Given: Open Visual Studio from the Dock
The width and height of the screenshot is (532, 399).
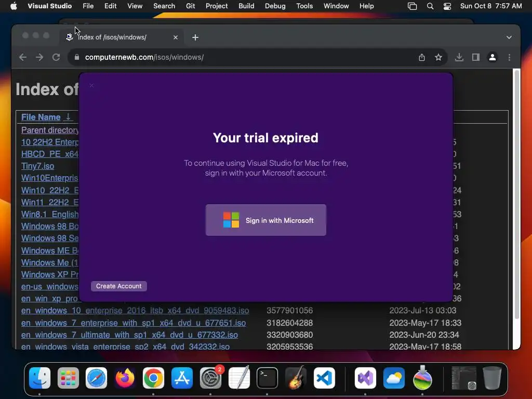Looking at the screenshot, I should coord(365,378).
